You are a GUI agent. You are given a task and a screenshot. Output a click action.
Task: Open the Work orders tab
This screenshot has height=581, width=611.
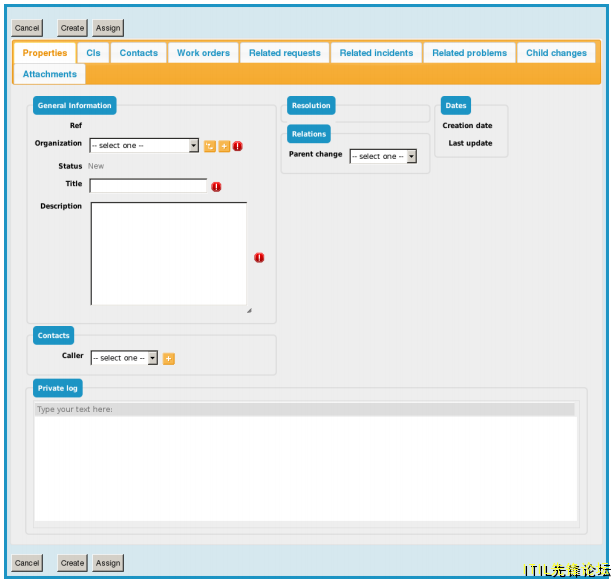click(203, 53)
